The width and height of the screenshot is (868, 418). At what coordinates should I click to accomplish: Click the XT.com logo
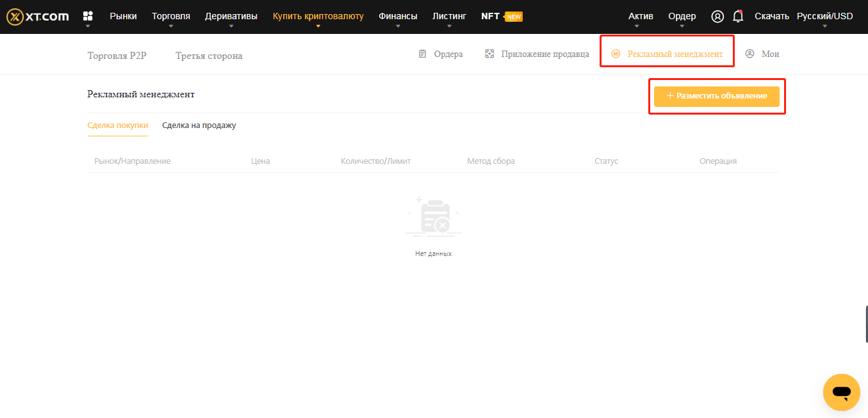37,17
